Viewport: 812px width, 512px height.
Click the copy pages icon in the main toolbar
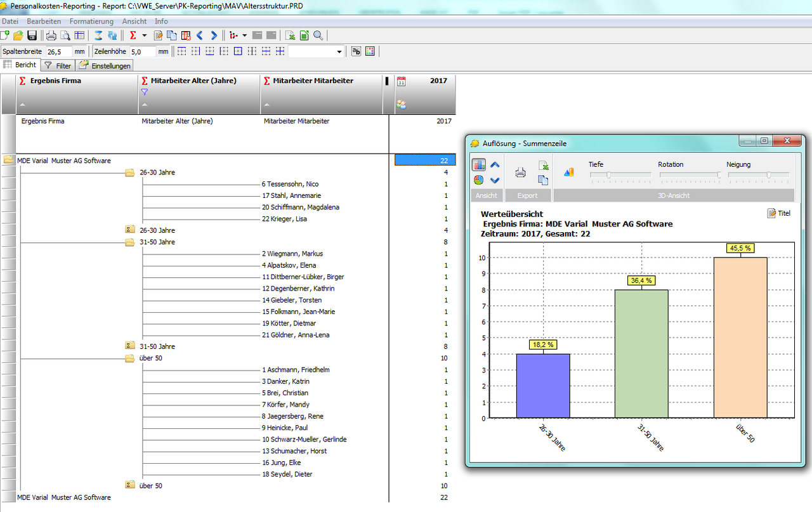pyautogui.click(x=172, y=36)
